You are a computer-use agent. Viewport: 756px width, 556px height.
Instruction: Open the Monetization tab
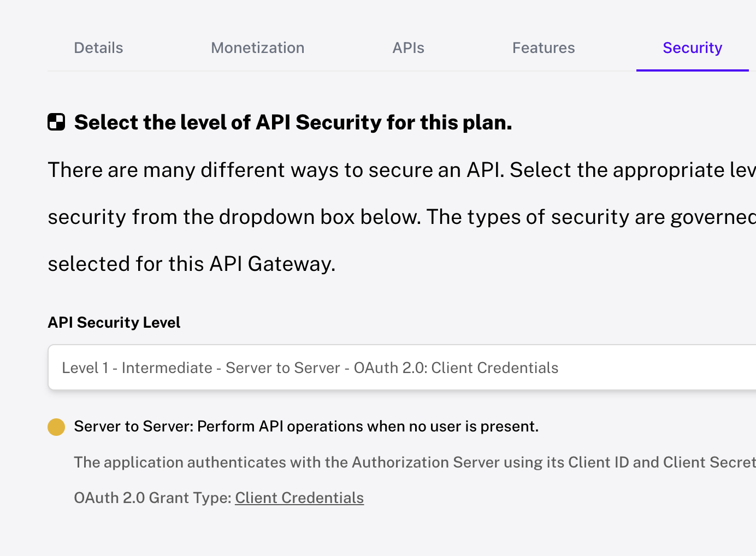[257, 48]
